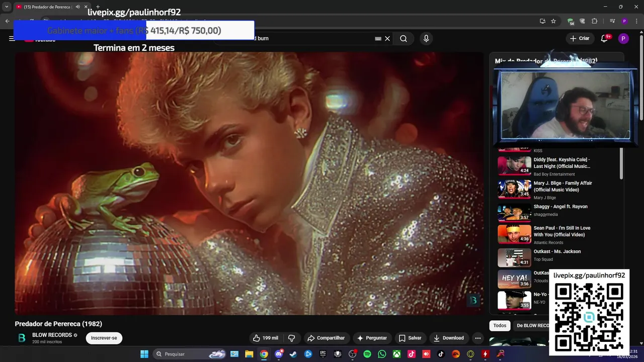
Task: Open the BLOW RECORDS channel name link
Action: pyautogui.click(x=52, y=335)
